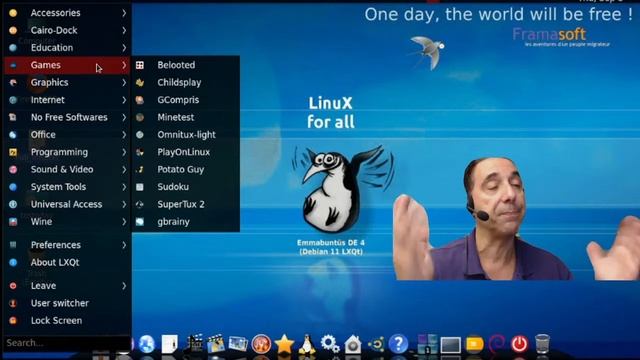Click the round dock icon left of house
This screenshot has height=360, width=640.
click(330, 344)
